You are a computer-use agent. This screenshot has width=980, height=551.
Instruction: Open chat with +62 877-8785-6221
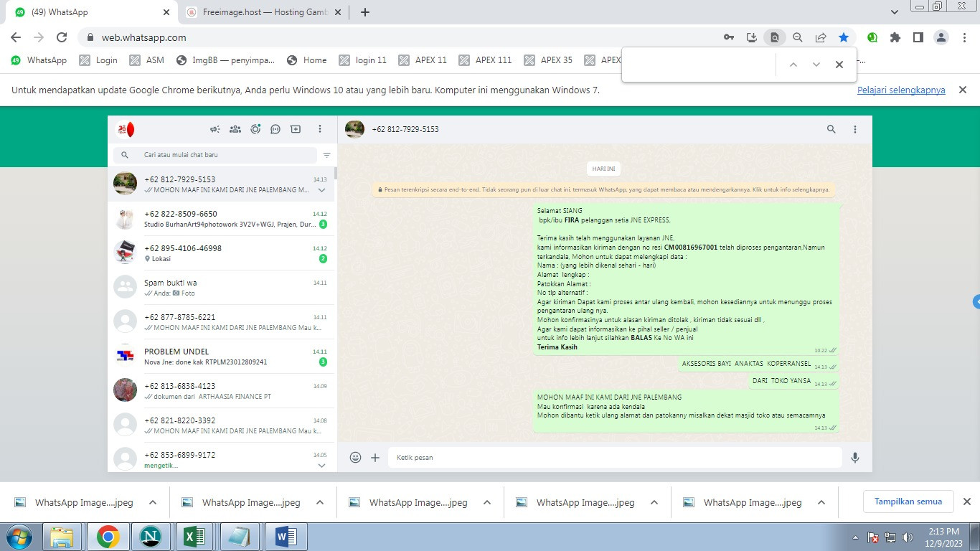pyautogui.click(x=222, y=321)
